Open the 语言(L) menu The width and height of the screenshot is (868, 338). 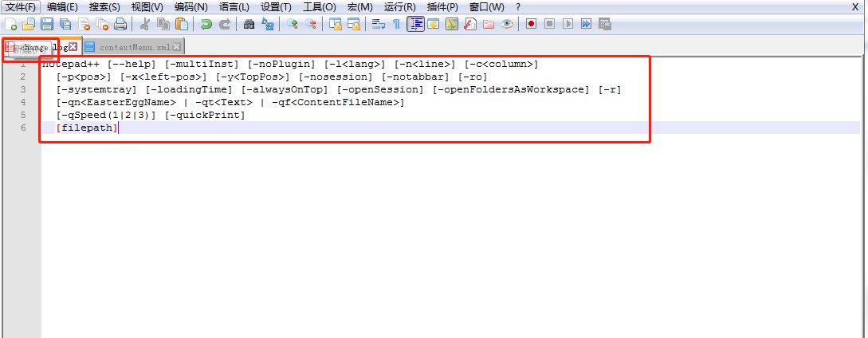(x=234, y=7)
